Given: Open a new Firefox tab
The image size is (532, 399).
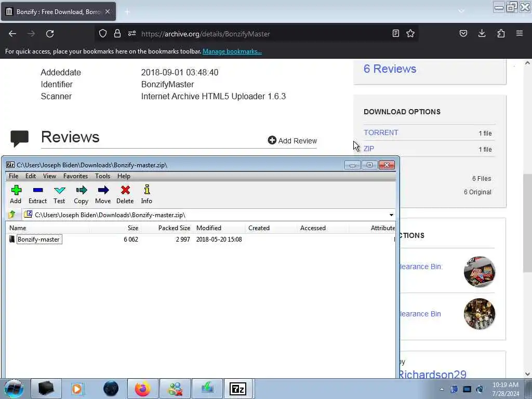Looking at the screenshot, I should point(127,12).
